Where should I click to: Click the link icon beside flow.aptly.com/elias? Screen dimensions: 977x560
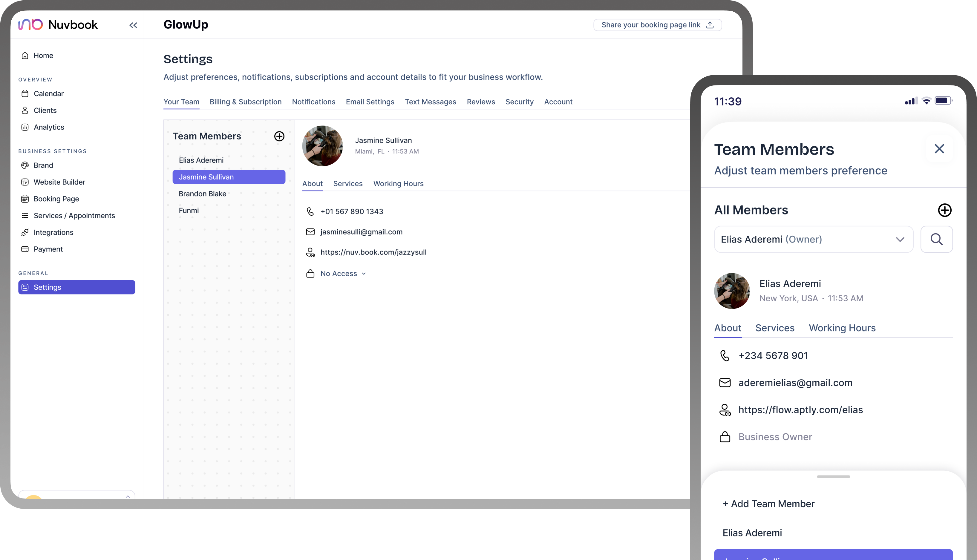click(x=725, y=410)
